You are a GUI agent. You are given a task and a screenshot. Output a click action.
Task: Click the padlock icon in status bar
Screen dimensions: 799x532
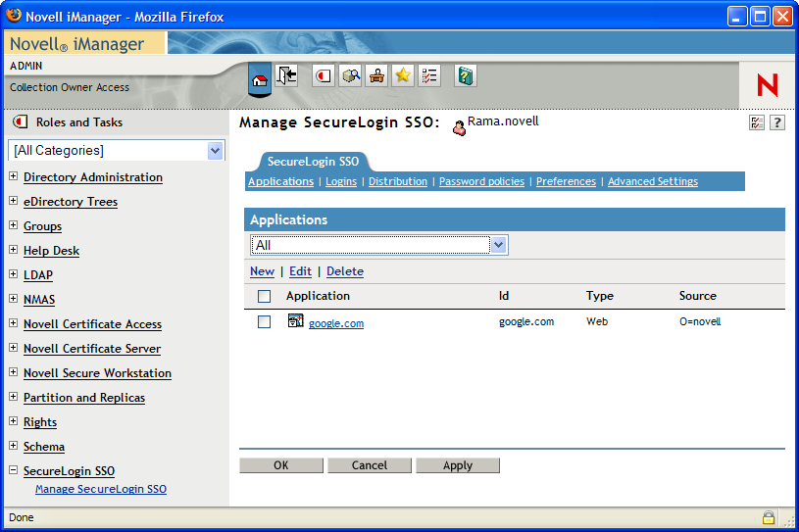pyautogui.click(x=769, y=517)
